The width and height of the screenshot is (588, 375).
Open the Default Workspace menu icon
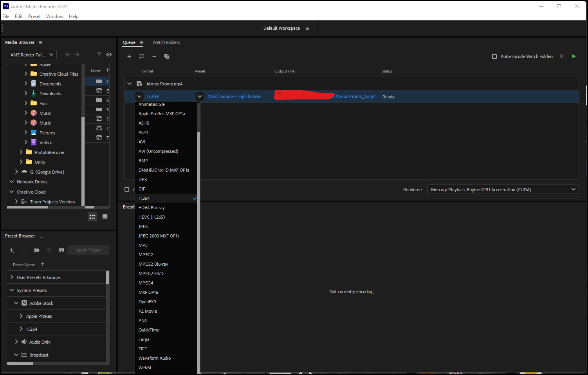pyautogui.click(x=307, y=28)
